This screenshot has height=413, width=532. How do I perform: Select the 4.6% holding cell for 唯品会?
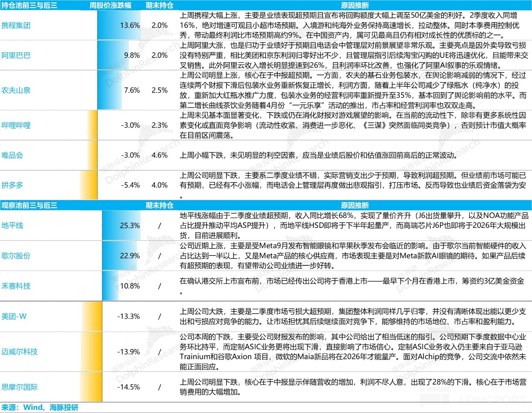159,155
